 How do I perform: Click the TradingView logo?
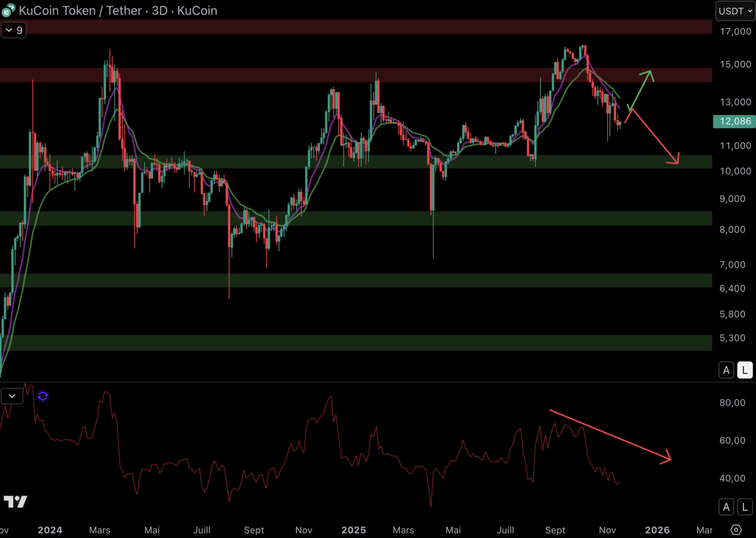[15, 502]
